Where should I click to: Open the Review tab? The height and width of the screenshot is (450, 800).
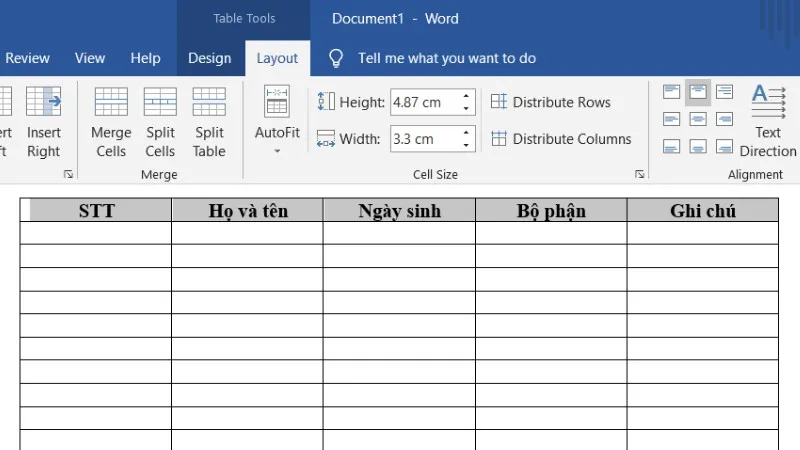pyautogui.click(x=27, y=58)
